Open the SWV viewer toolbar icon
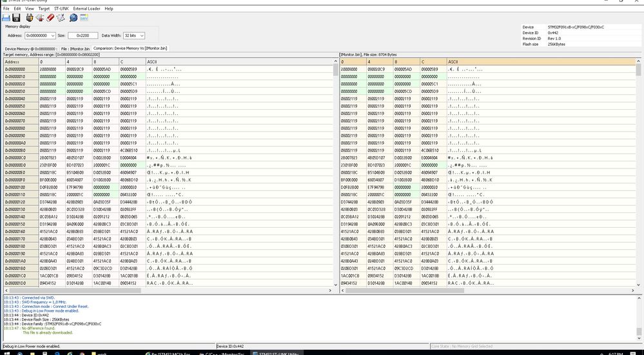 (84, 17)
